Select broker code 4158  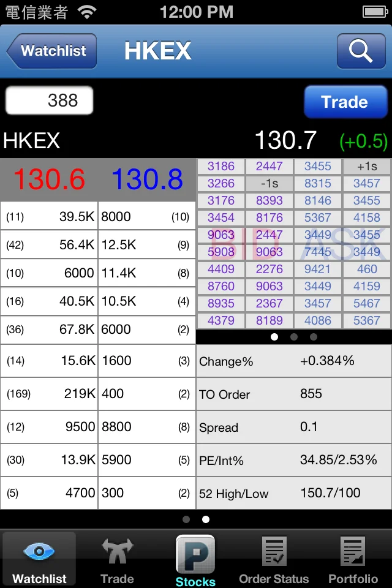click(367, 217)
